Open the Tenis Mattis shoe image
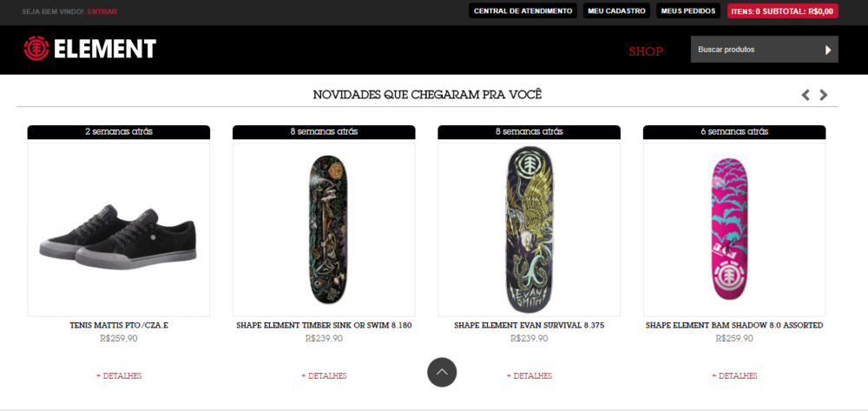The height and width of the screenshot is (411, 868). coord(119,230)
